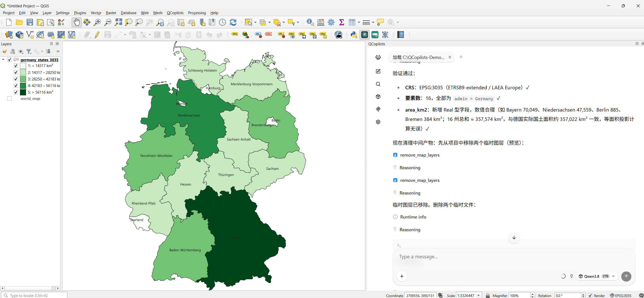Click the Zoom In magnifier tool
Image resolution: width=644 pixels, height=298 pixels.
click(x=97, y=23)
